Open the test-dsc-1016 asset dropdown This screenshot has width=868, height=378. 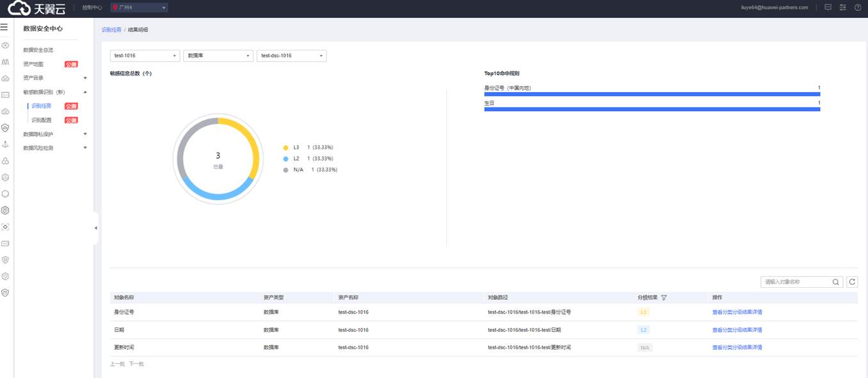tap(291, 56)
